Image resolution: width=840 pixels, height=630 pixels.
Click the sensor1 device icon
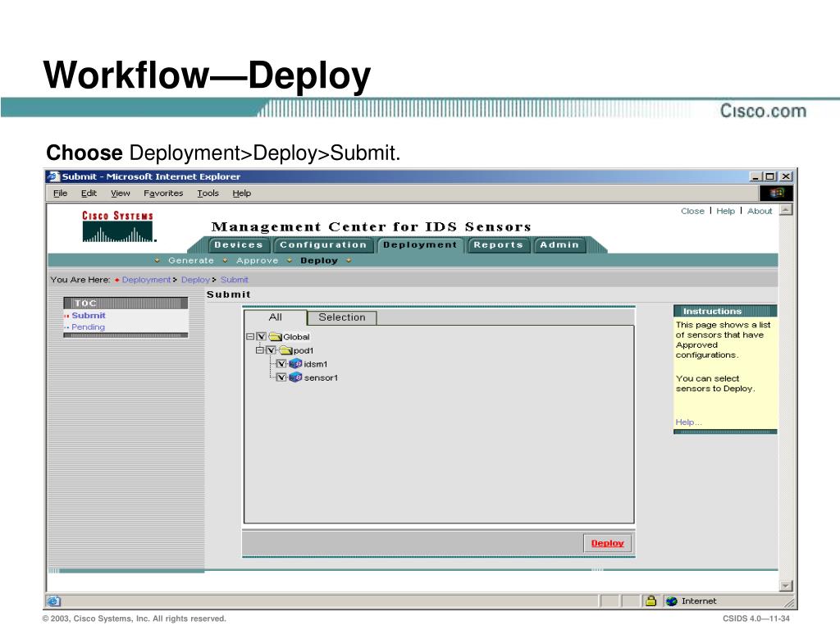(x=295, y=377)
